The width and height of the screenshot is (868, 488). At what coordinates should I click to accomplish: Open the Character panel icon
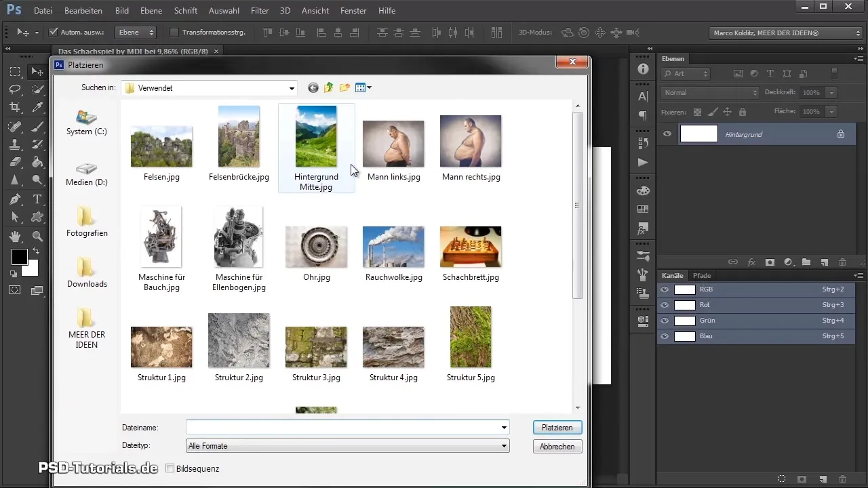click(643, 96)
